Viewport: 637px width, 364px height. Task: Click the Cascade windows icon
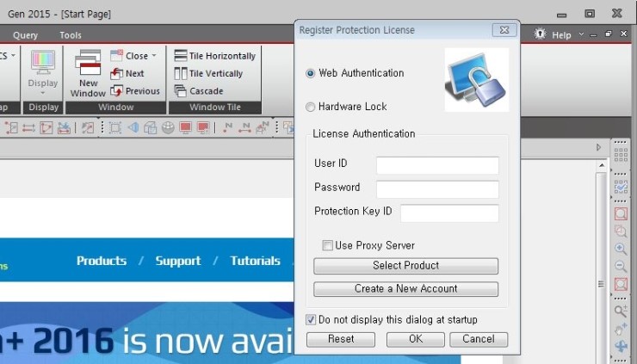pos(181,91)
